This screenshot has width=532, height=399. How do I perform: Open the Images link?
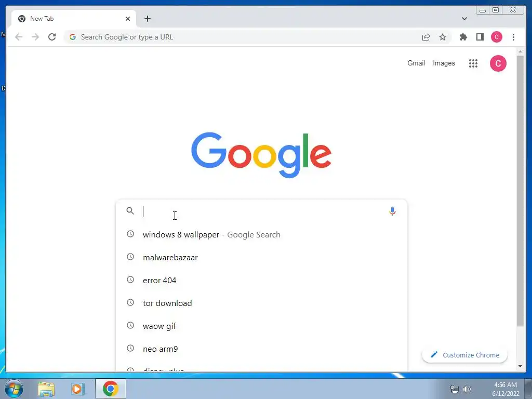pos(444,63)
